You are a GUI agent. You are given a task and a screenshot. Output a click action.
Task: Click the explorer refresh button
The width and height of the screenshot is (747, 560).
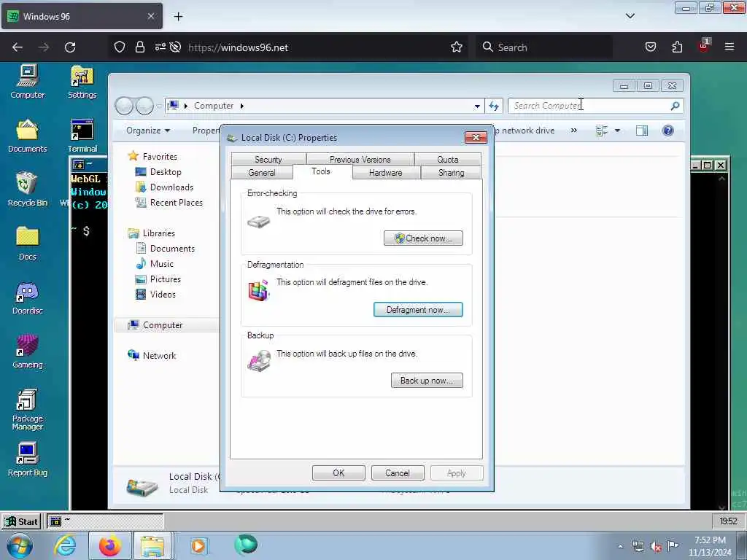click(x=494, y=106)
